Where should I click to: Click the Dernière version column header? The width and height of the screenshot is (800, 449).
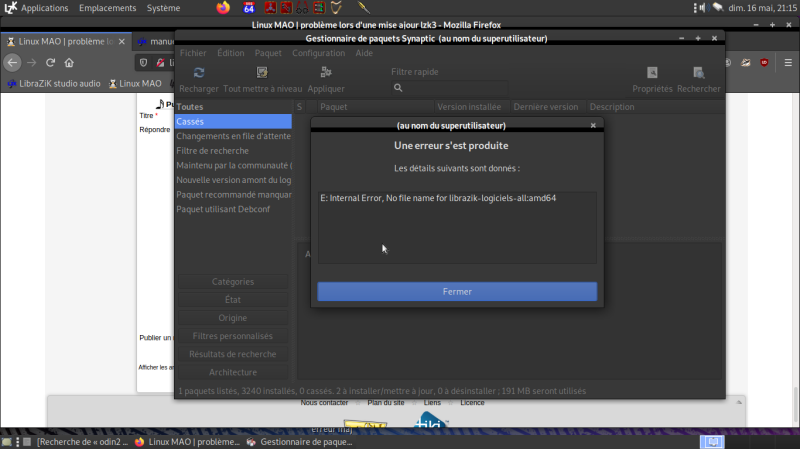pos(548,107)
